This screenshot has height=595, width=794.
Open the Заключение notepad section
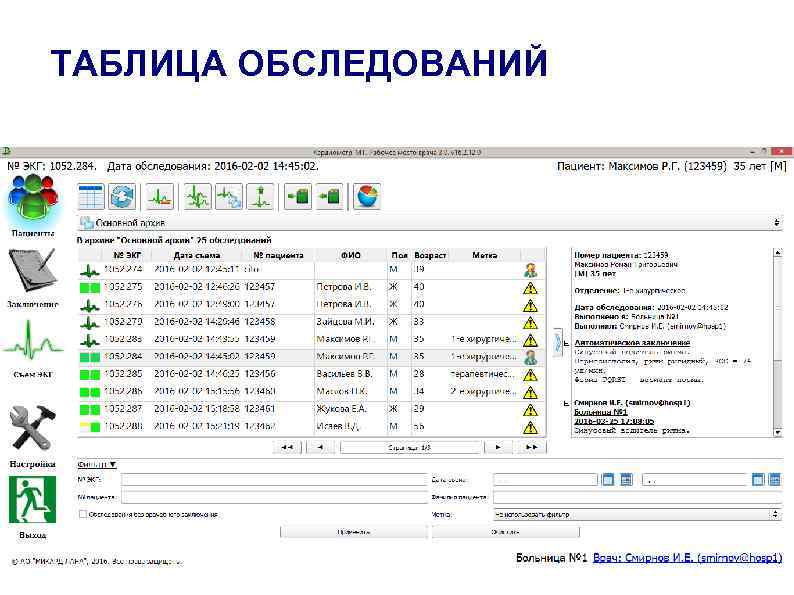click(33, 277)
